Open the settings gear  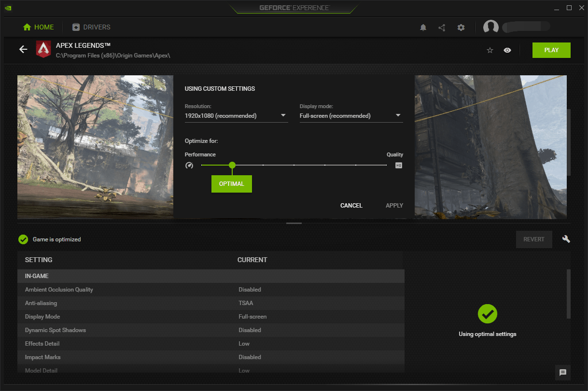[461, 28]
